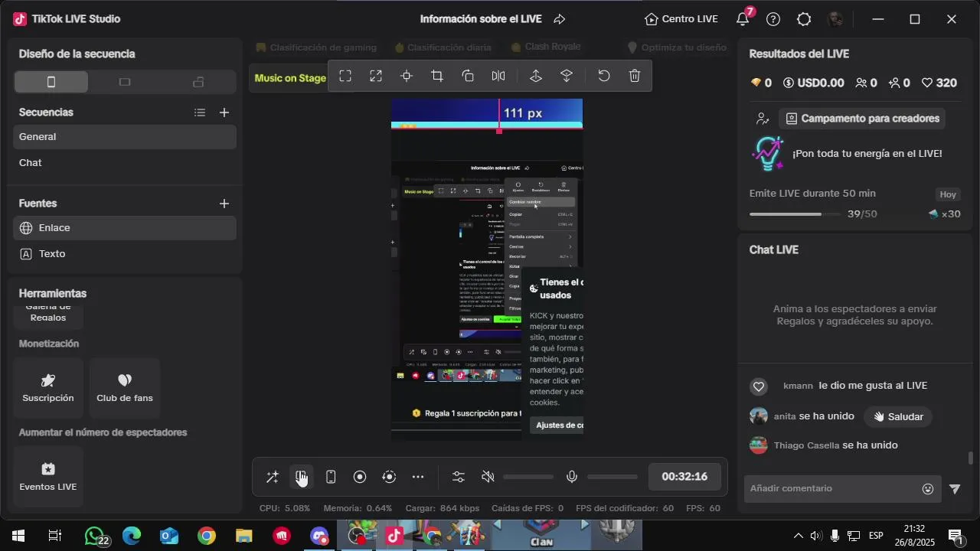Open the Optimiza tu diseño tab

677,47
